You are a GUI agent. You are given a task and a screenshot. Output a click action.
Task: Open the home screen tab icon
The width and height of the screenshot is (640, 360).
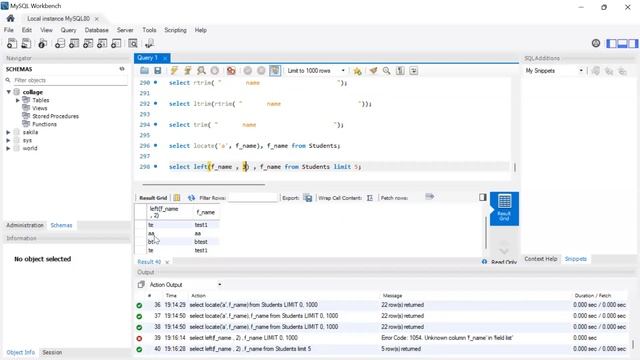pos(11,18)
